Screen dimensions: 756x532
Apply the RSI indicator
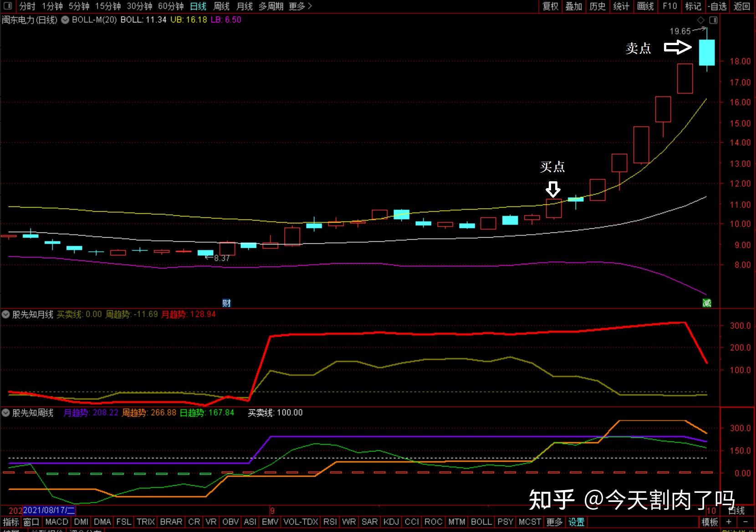pyautogui.click(x=330, y=522)
